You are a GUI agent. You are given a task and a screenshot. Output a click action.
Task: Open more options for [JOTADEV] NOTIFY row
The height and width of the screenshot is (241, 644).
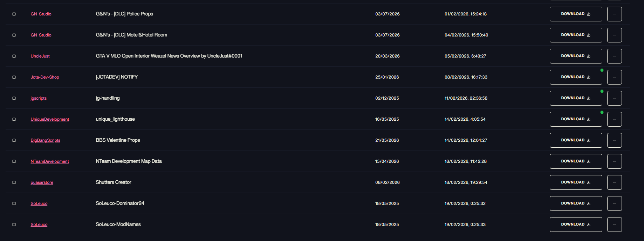614,77
